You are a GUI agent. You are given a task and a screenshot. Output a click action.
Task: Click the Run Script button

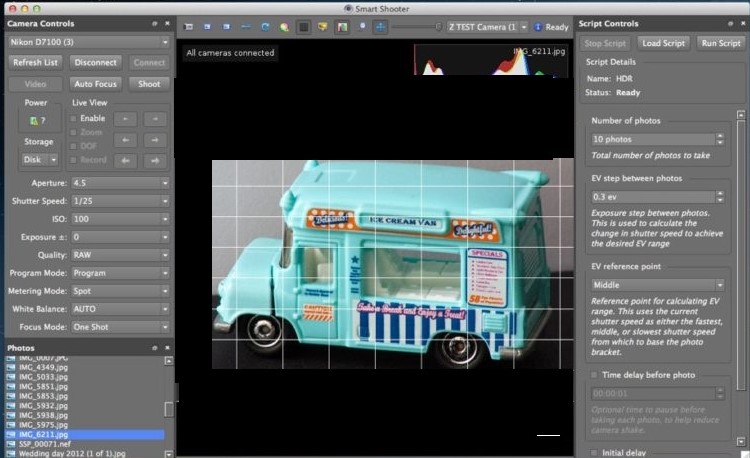(721, 43)
